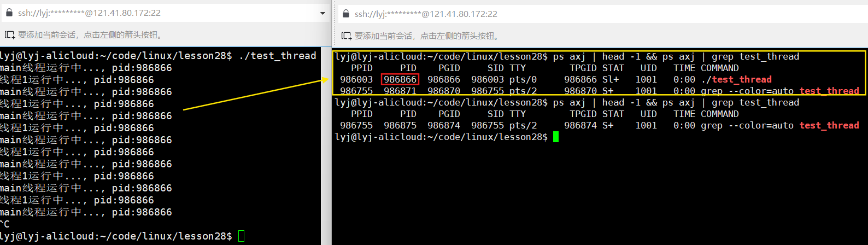The width and height of the screenshot is (868, 245).
Task: Click the ^C line in the left terminal
Action: tap(5, 224)
